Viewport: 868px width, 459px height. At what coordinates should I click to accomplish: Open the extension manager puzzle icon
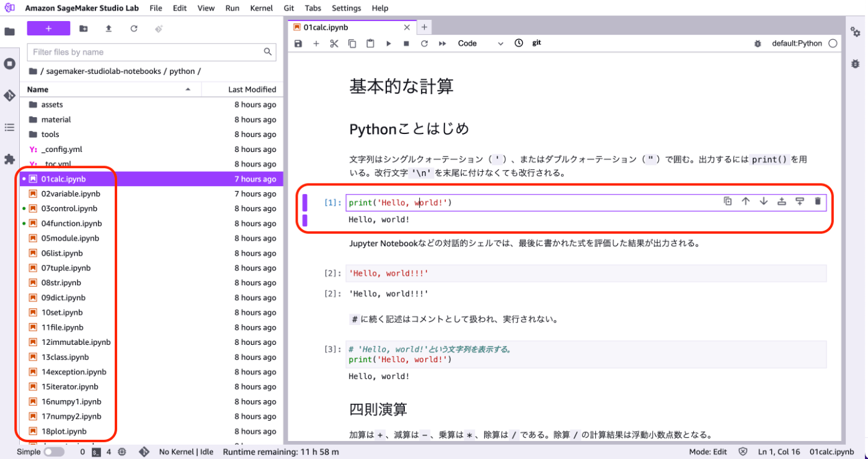pos(9,159)
